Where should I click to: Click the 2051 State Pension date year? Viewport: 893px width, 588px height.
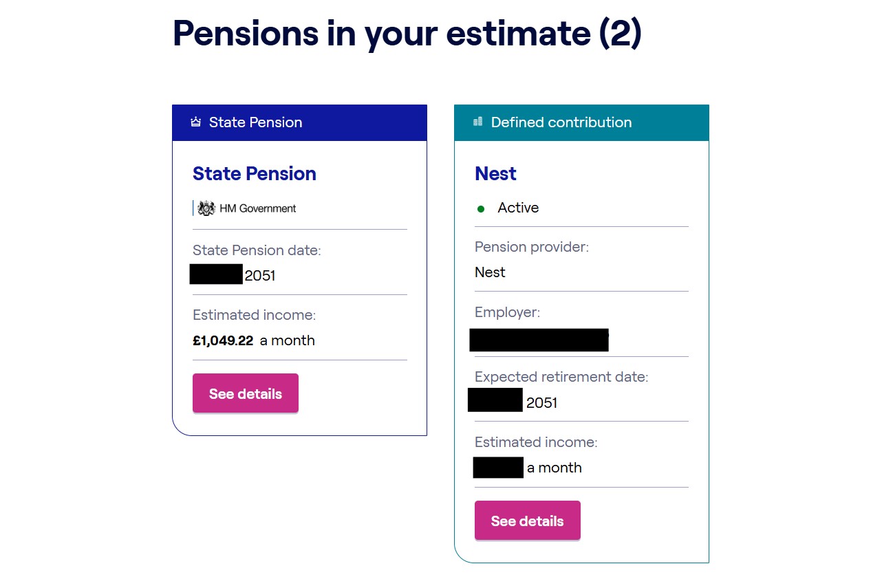tap(260, 276)
